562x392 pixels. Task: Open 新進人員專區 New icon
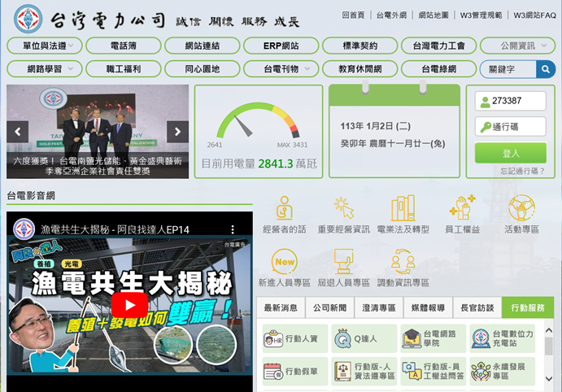284,262
